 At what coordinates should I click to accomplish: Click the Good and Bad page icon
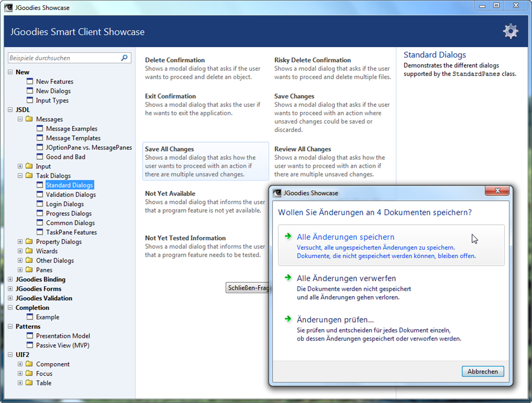(40, 157)
